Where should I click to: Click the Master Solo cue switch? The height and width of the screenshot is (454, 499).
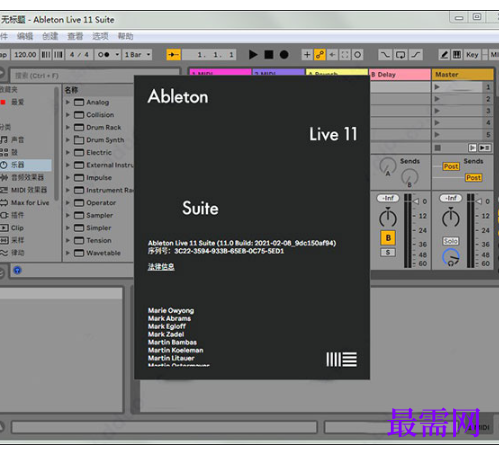point(450,241)
